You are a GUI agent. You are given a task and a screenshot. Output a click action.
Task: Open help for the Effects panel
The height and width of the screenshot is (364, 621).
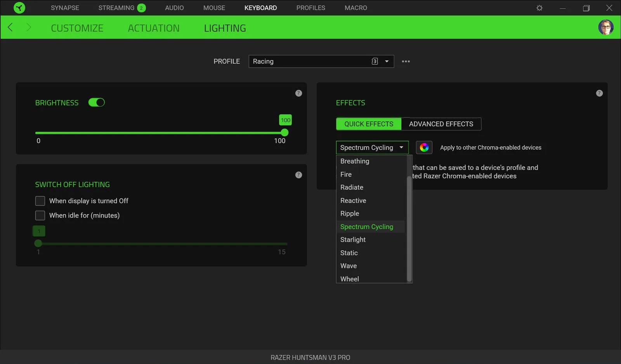599,93
